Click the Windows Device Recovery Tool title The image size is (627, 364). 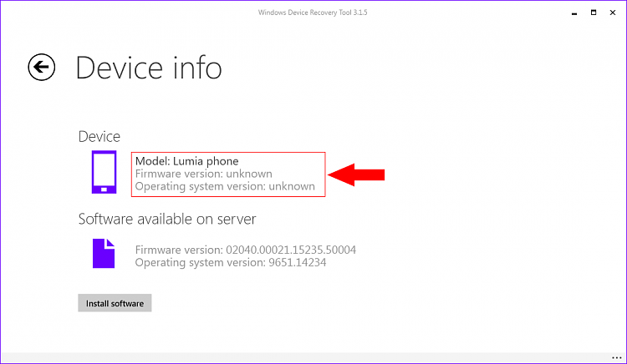[313, 13]
